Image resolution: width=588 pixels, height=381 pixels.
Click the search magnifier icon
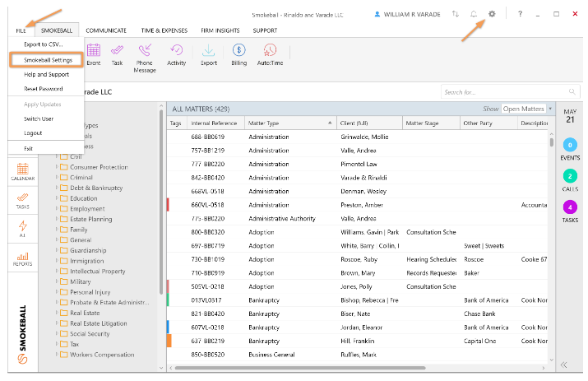click(572, 91)
